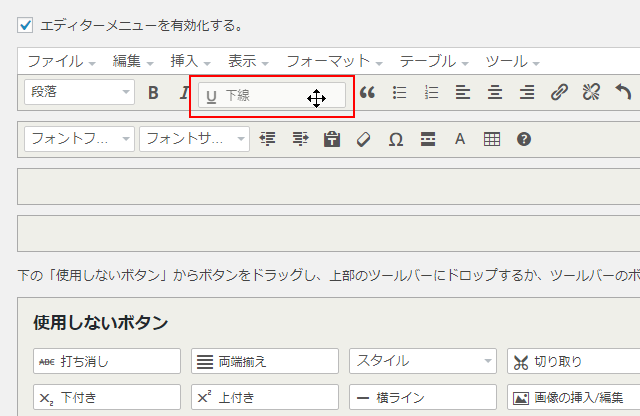This screenshot has height=416, width=640.
Task: Toggle the エディターメニューを有効化する checkbox
Action: click(26, 24)
